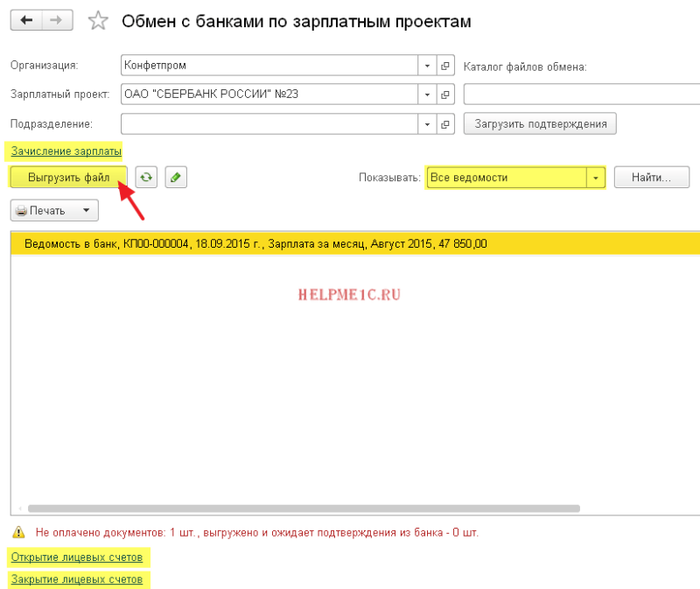Viewport: 700px width, 589px height.
Task: Expand the Организация dropdown arrow
Action: coord(427,66)
